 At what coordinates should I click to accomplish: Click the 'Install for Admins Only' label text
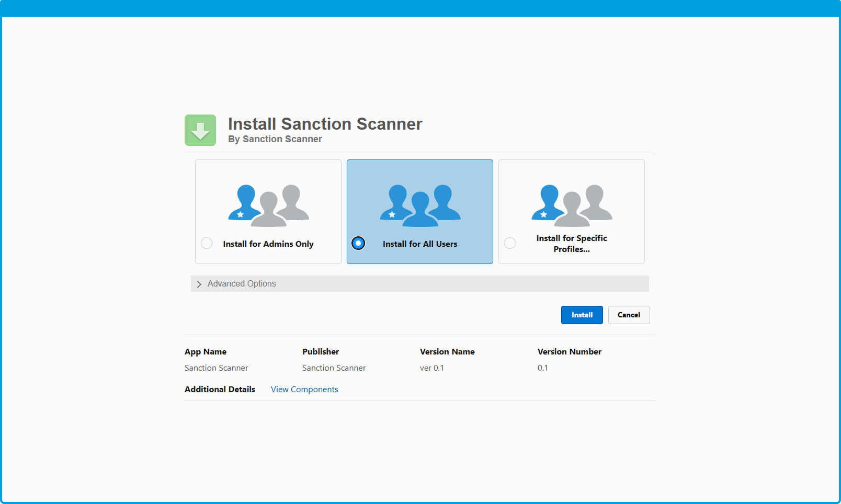coord(268,244)
